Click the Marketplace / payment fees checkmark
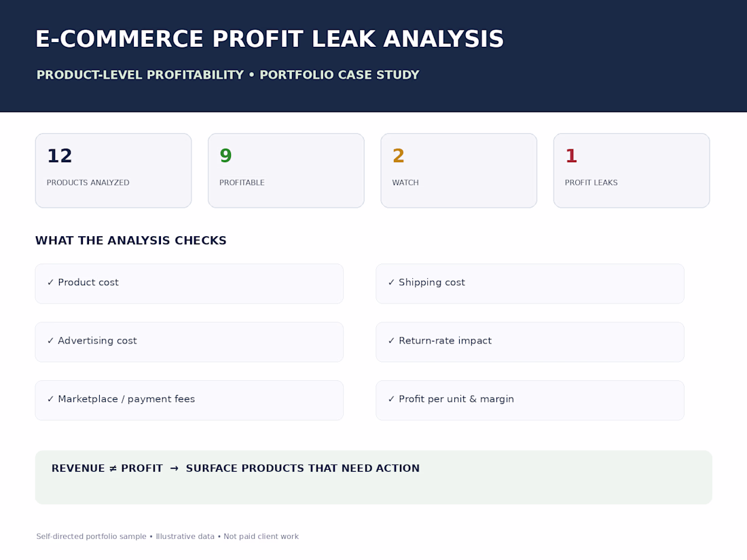Image resolution: width=747 pixels, height=560 pixels. (x=50, y=399)
